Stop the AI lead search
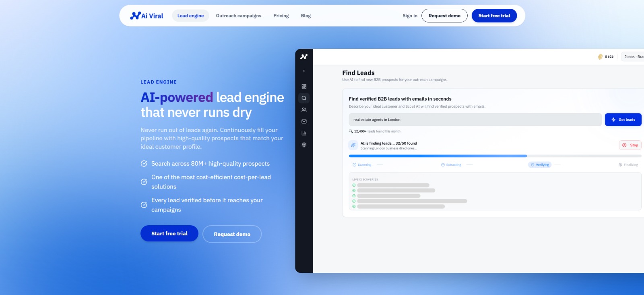Screen dimensions: 644x295 click(630, 145)
